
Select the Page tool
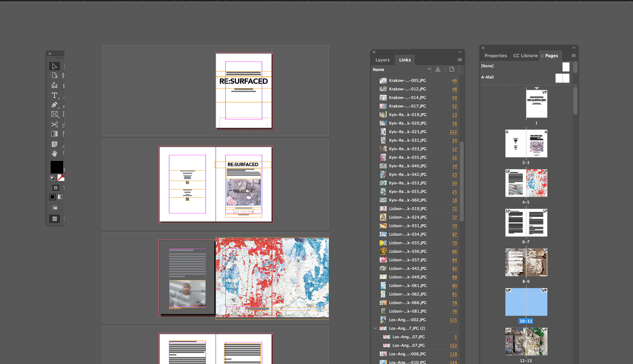[x=54, y=75]
